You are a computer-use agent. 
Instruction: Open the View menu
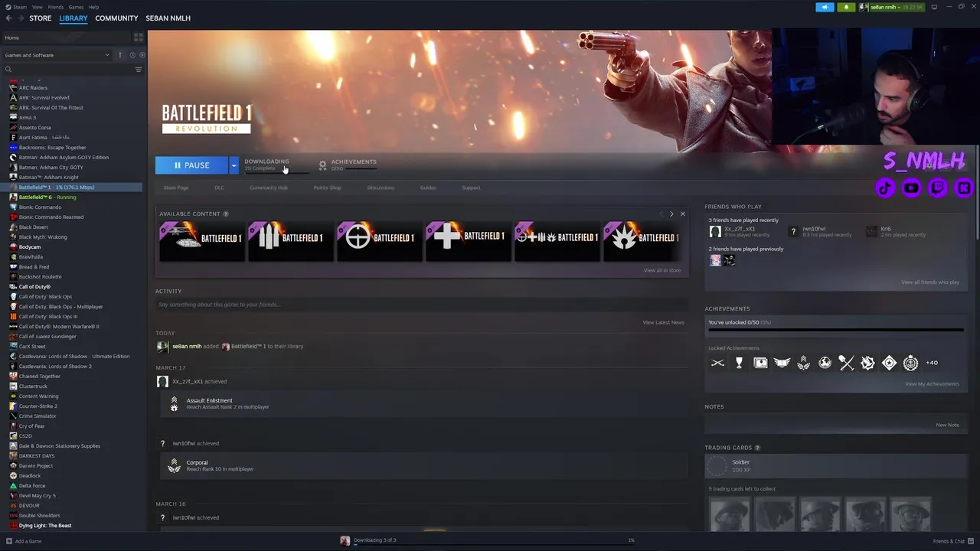[37, 7]
